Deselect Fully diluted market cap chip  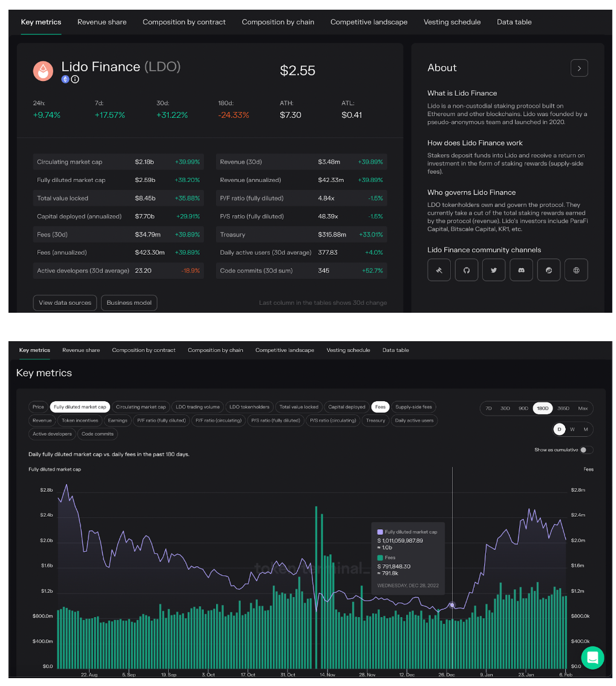[x=80, y=407]
